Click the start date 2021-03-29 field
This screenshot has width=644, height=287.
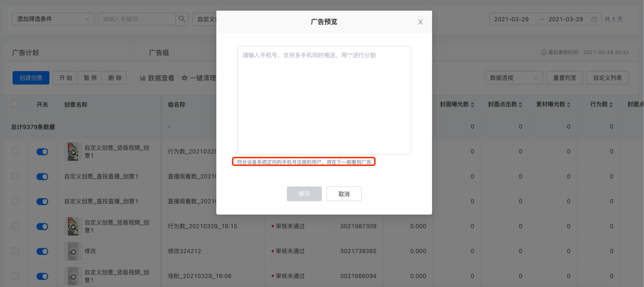[x=511, y=19]
